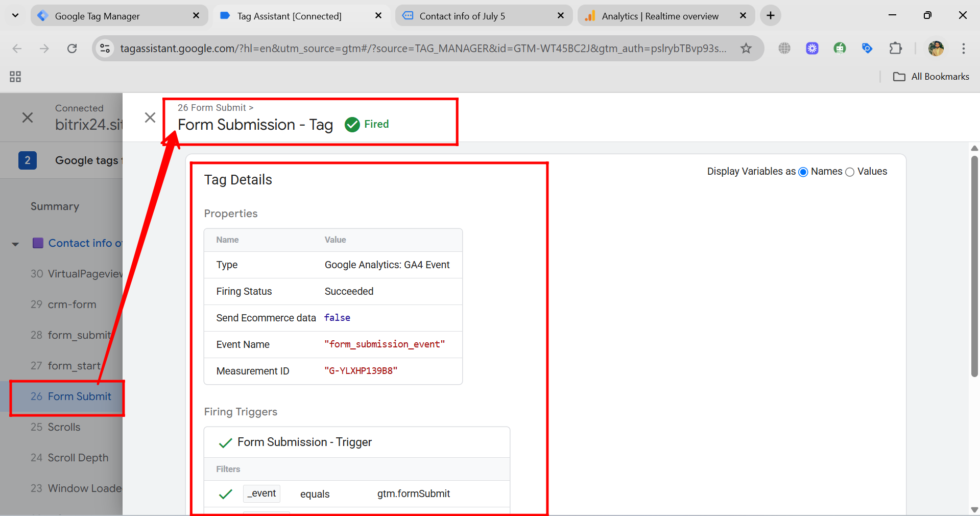Image resolution: width=980 pixels, height=516 pixels.
Task: Select event 27 form_start
Action: pyautogui.click(x=65, y=366)
